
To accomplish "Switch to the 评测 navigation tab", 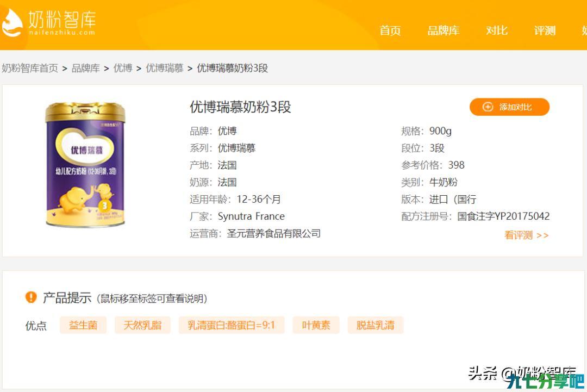I will pos(545,30).
